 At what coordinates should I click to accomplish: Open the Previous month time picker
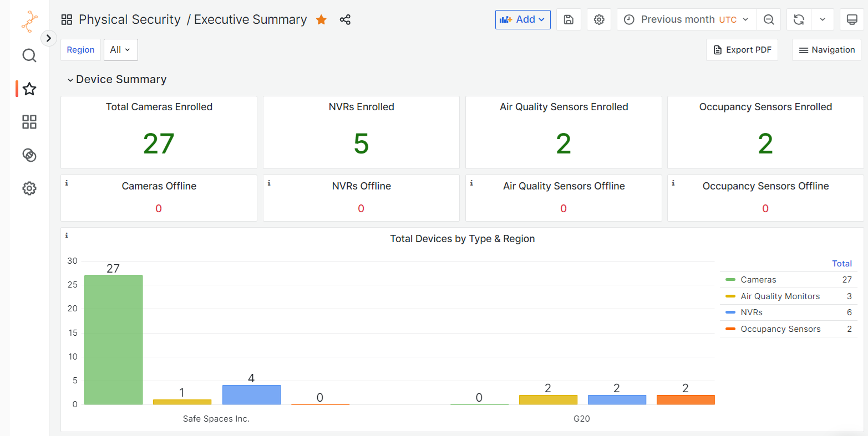(686, 20)
